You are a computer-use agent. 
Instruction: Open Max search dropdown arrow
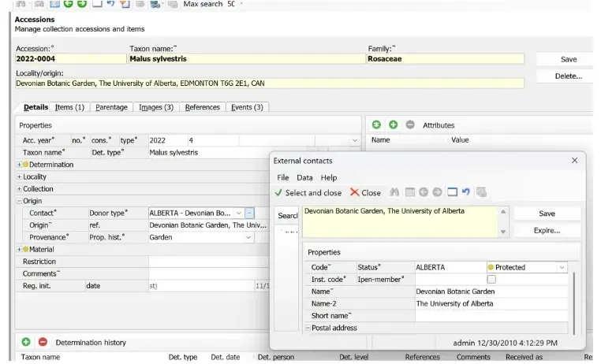(x=241, y=4)
